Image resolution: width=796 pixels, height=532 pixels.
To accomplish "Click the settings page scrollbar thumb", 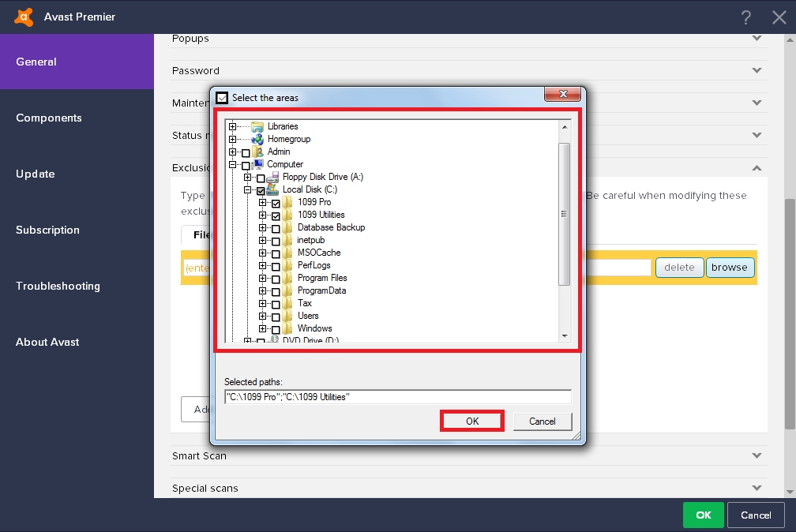I will [x=790, y=314].
